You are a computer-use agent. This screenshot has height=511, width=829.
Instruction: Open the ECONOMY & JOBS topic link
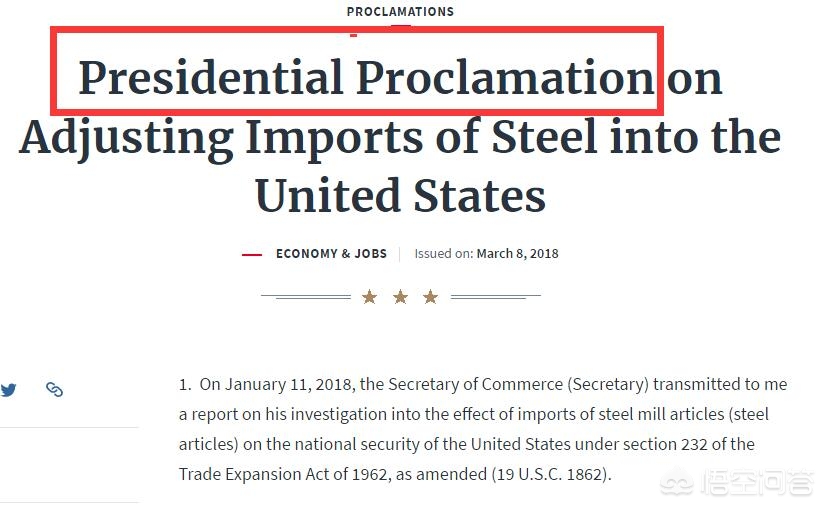click(331, 254)
